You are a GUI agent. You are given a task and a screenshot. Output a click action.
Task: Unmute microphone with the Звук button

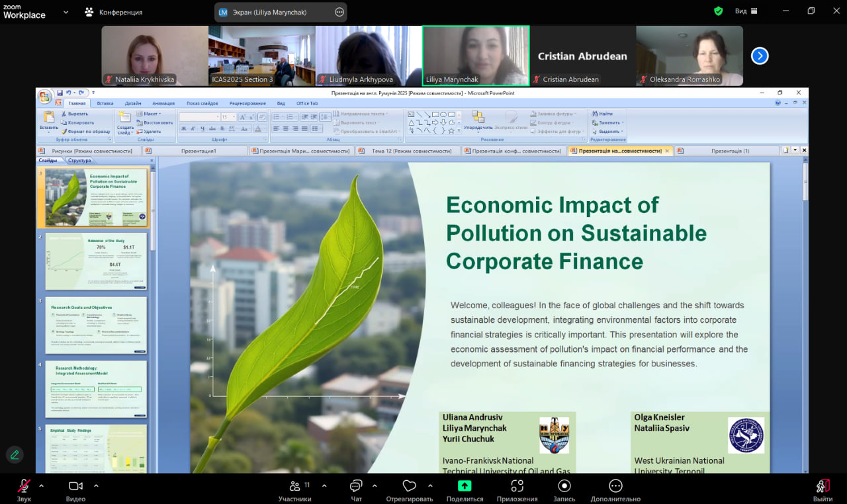pos(24,490)
